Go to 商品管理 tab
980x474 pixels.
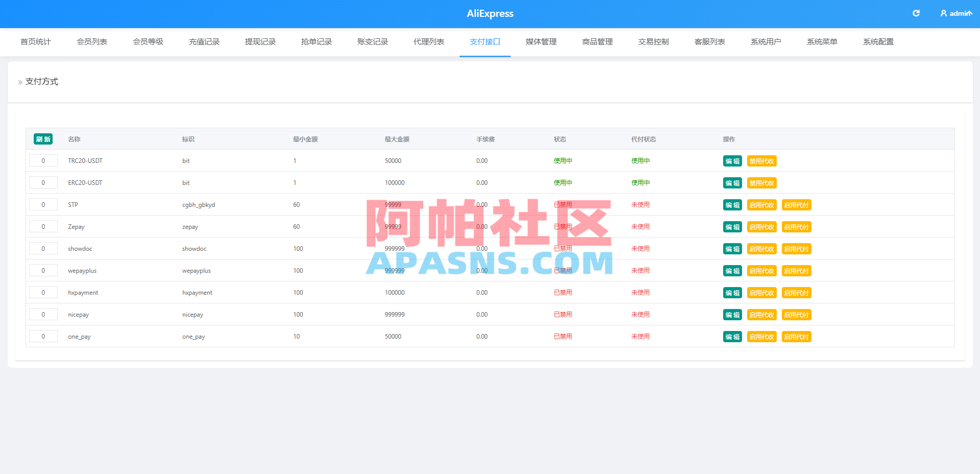point(597,42)
